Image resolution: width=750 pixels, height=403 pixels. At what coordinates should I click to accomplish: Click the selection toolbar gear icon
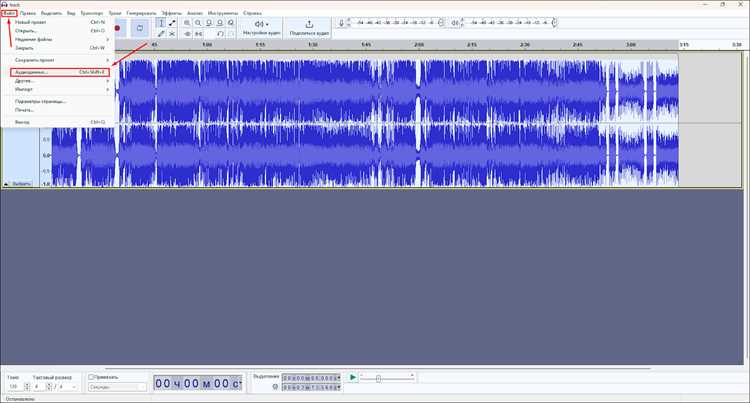click(x=275, y=387)
